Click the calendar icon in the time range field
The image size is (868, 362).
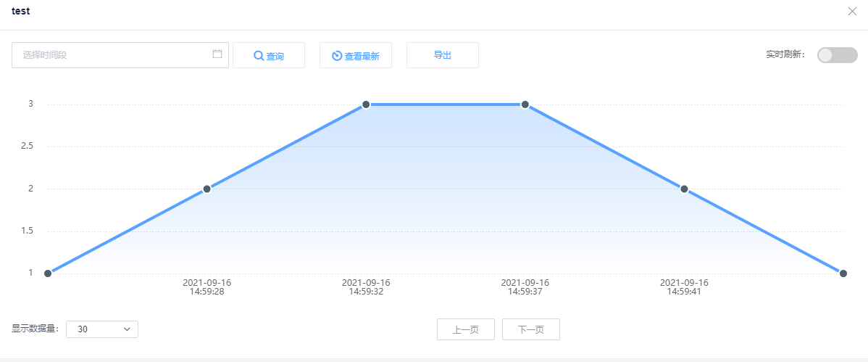(217, 54)
